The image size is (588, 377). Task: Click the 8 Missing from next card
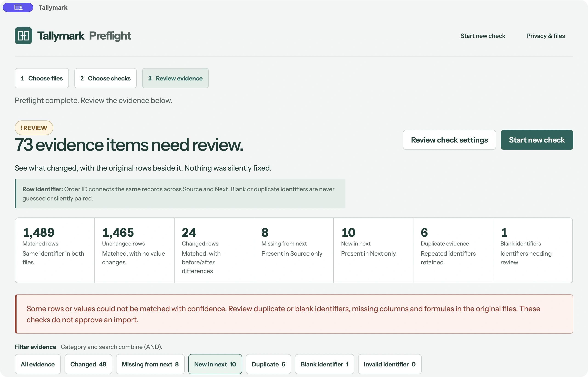(294, 250)
